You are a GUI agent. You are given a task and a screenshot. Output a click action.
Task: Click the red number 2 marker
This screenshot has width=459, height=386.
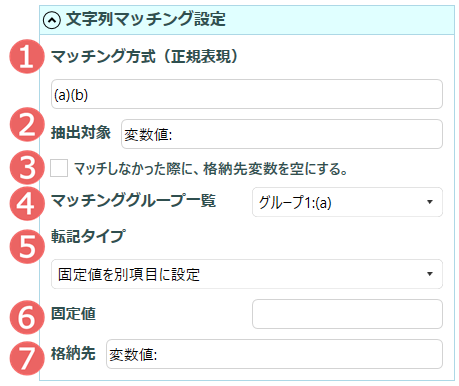click(27, 124)
